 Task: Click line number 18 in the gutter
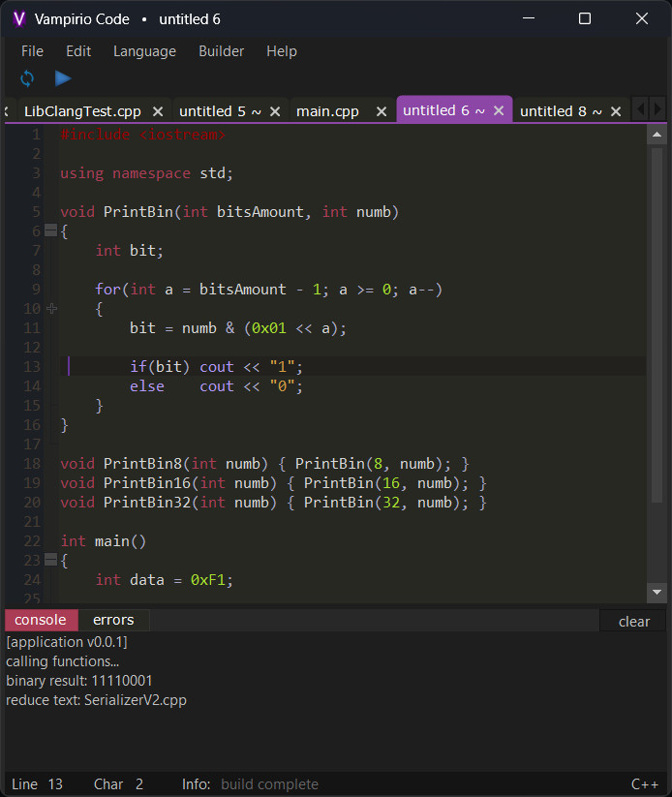[32, 464]
